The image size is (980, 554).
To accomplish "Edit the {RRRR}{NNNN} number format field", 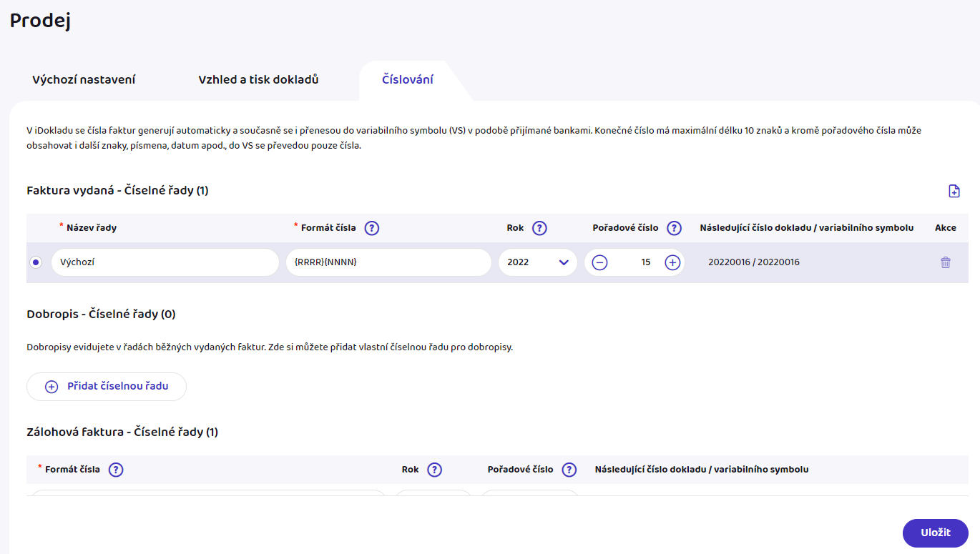I will pos(388,262).
